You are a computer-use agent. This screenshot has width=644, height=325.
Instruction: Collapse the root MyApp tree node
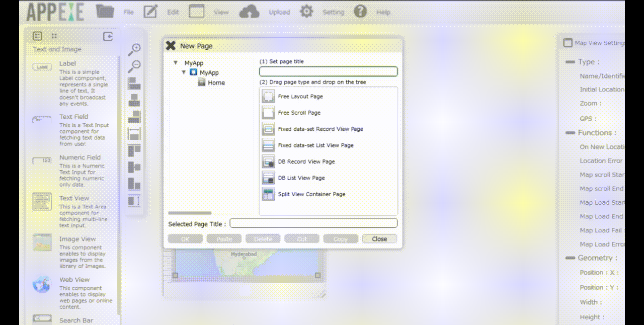(175, 63)
